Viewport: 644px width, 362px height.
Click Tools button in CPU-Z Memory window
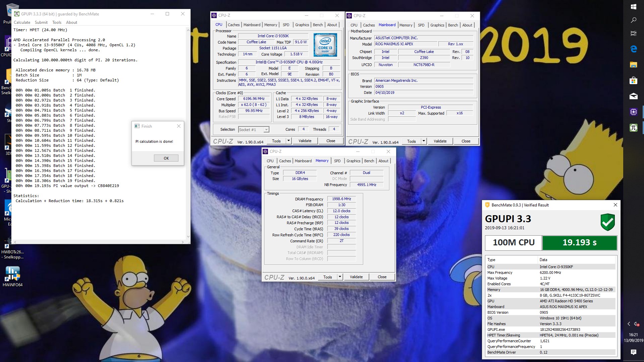pyautogui.click(x=327, y=277)
